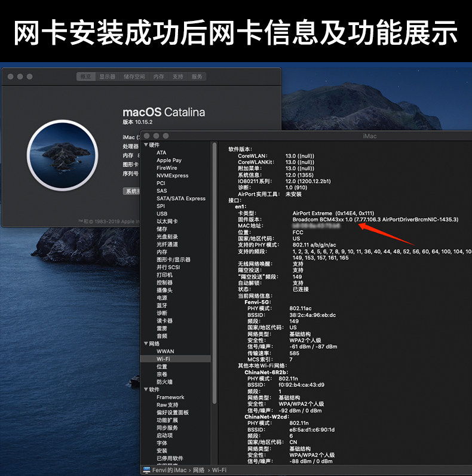
Task: Select ATA in the hardware list
Action: tap(161, 153)
